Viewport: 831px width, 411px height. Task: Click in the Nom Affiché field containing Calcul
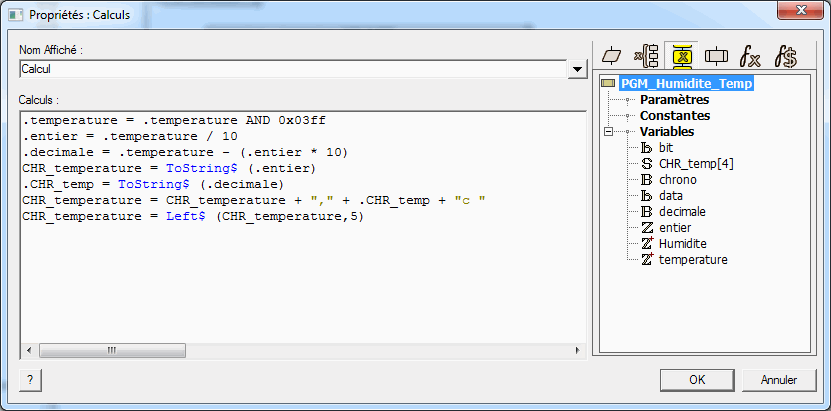tap(294, 69)
